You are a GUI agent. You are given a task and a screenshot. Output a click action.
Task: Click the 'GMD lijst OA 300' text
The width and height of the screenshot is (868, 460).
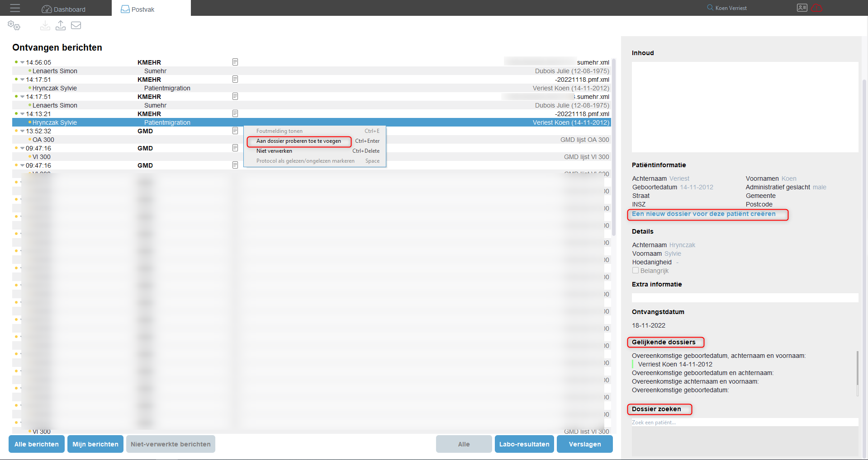coord(585,140)
